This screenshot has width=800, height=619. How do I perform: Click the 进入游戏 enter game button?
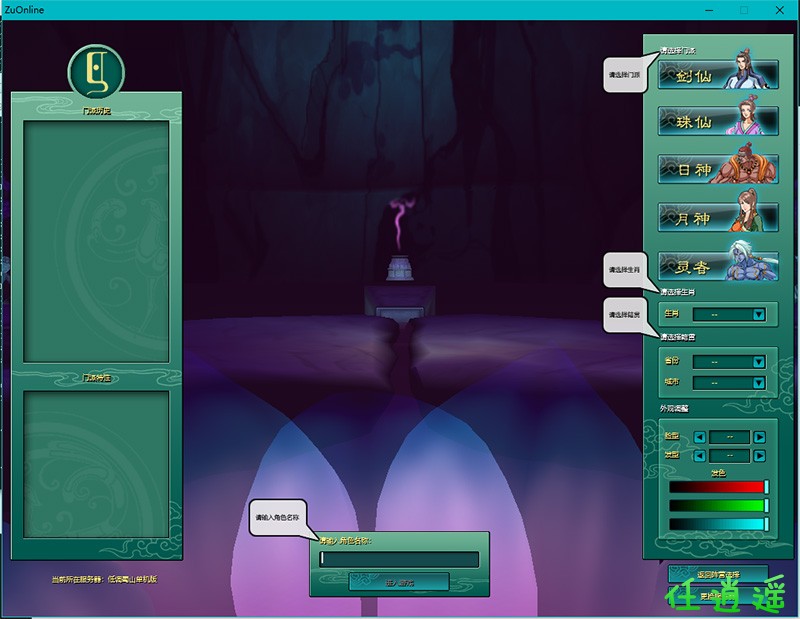(399, 582)
